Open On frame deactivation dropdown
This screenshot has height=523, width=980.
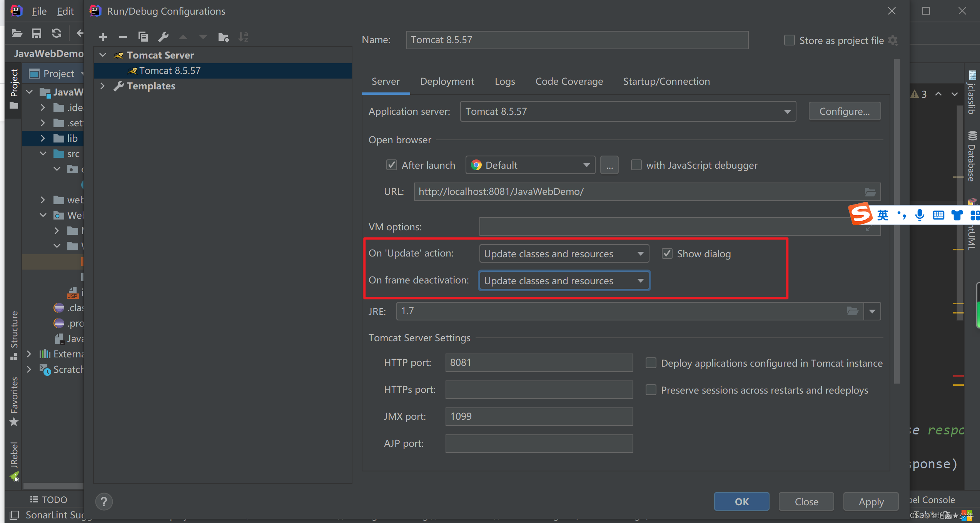click(x=564, y=281)
